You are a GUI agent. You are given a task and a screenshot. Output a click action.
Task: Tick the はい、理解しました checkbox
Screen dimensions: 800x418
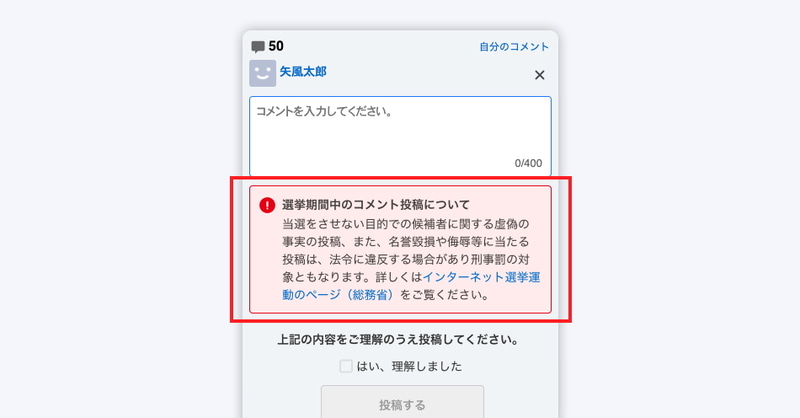[346, 366]
